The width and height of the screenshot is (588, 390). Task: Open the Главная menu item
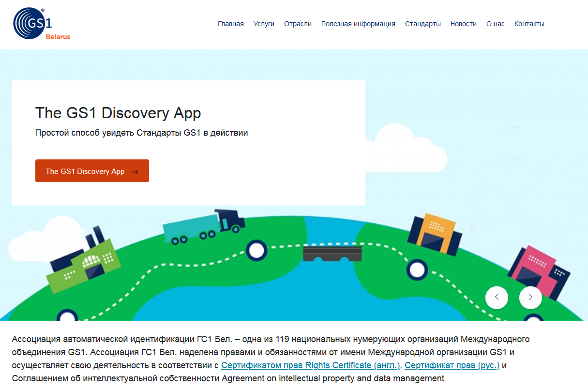pyautogui.click(x=231, y=24)
